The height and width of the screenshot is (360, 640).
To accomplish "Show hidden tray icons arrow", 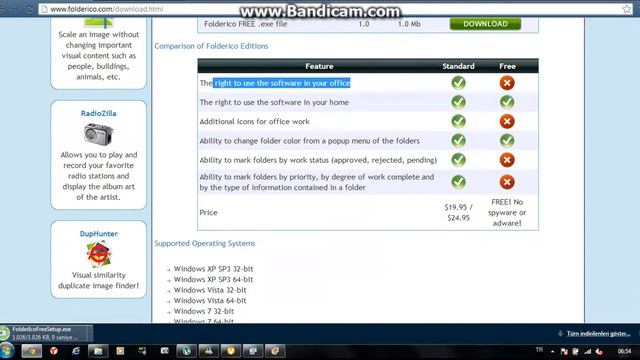I will (552, 351).
